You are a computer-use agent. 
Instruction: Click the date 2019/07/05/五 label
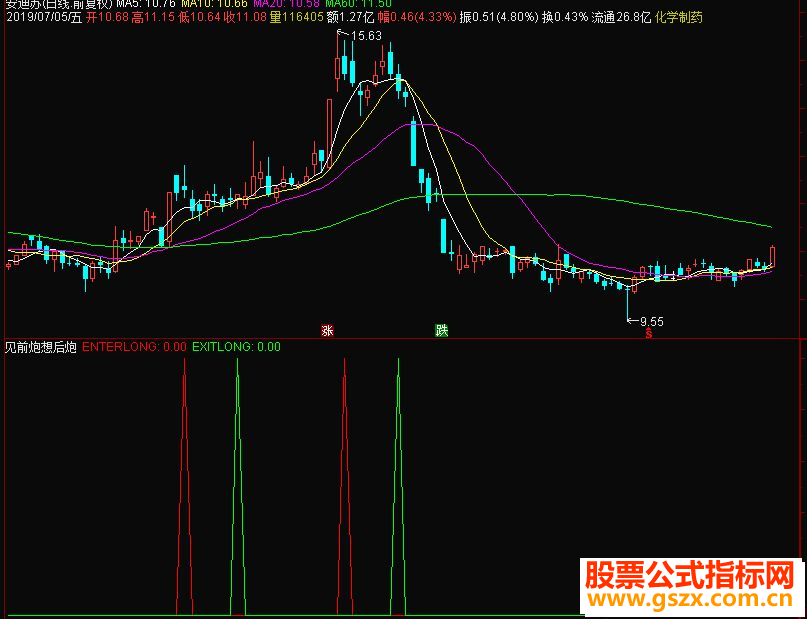(x=43, y=18)
